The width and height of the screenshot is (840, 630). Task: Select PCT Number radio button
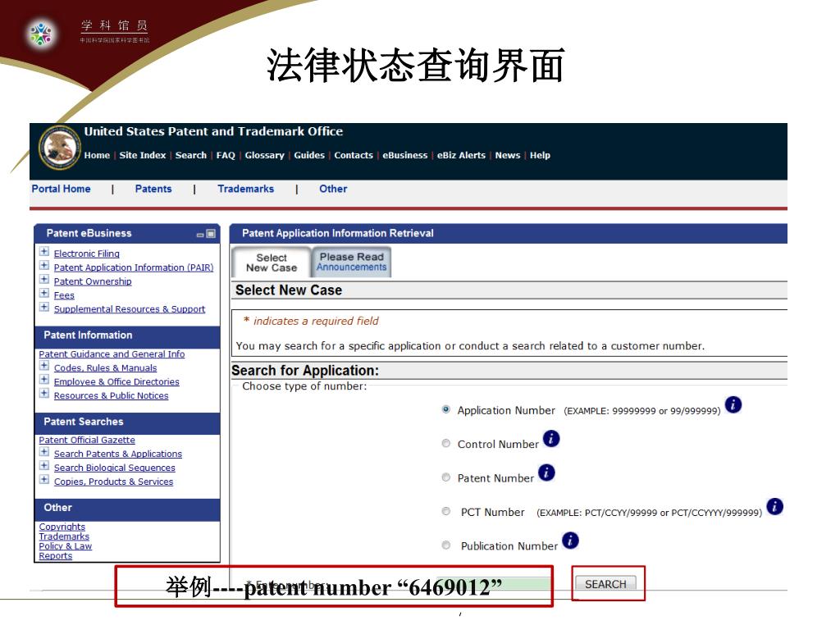pyautogui.click(x=445, y=511)
